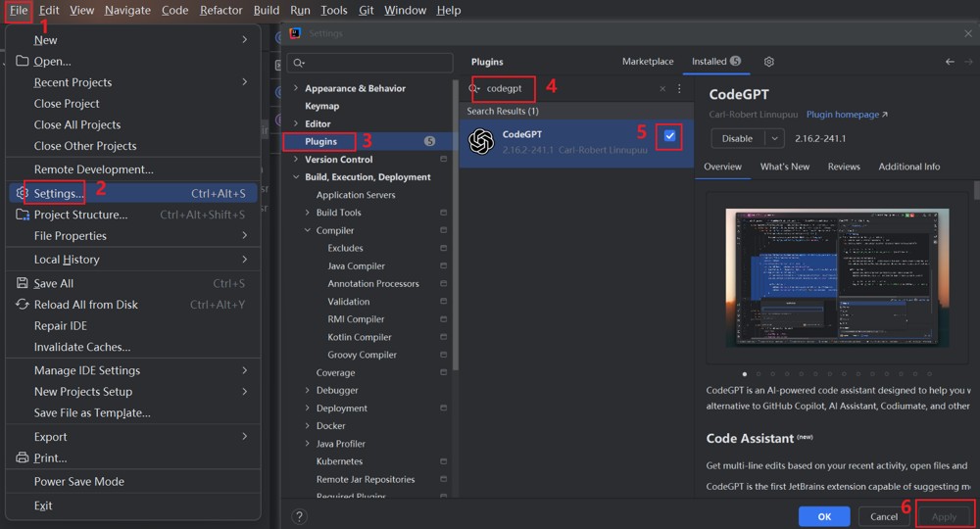This screenshot has width=980, height=529.
Task: Confirm settings with the OK button
Action: pyautogui.click(x=824, y=516)
